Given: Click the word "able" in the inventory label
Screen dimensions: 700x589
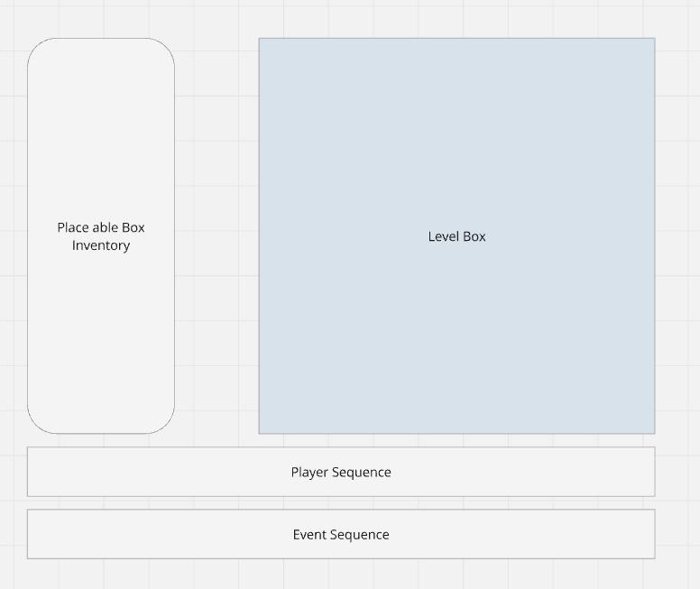Looking at the screenshot, I should click(x=106, y=227).
